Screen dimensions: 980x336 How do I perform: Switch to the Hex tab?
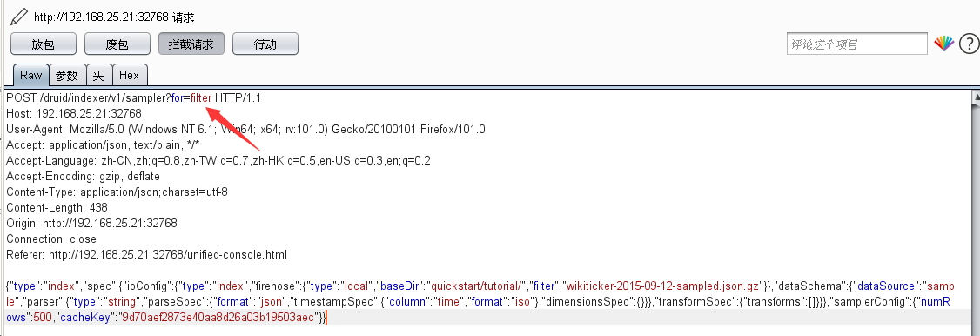point(130,76)
